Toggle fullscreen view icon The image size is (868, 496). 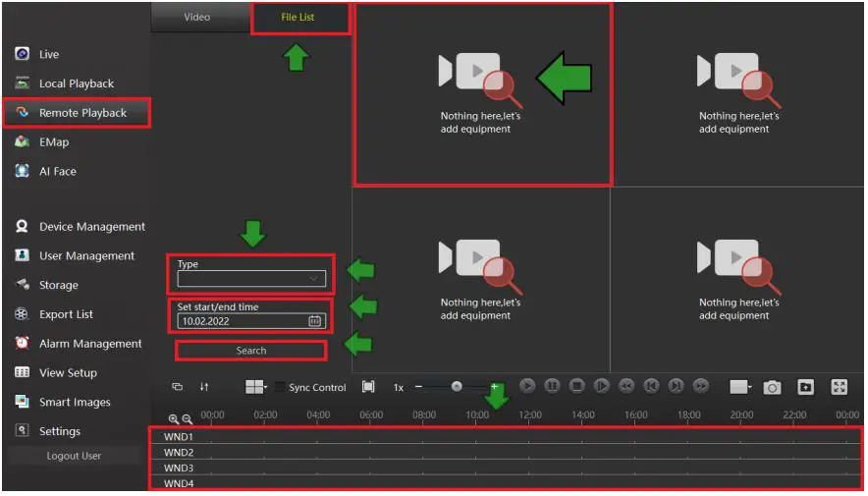pyautogui.click(x=840, y=387)
